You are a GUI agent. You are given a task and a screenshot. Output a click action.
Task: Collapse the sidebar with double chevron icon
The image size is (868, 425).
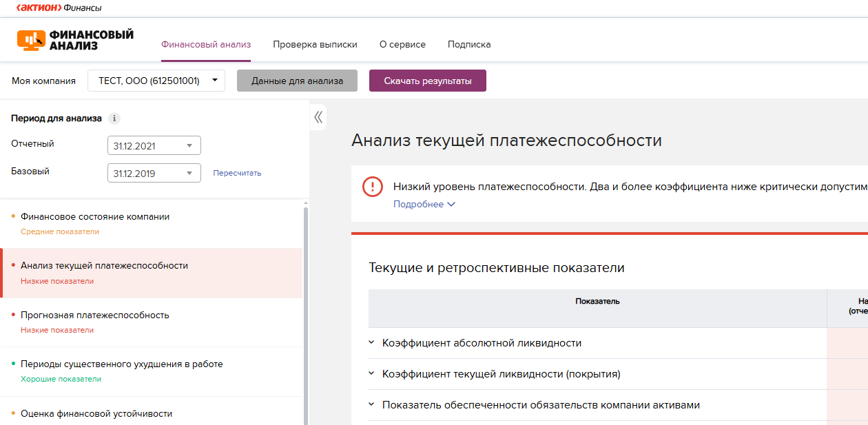(318, 117)
